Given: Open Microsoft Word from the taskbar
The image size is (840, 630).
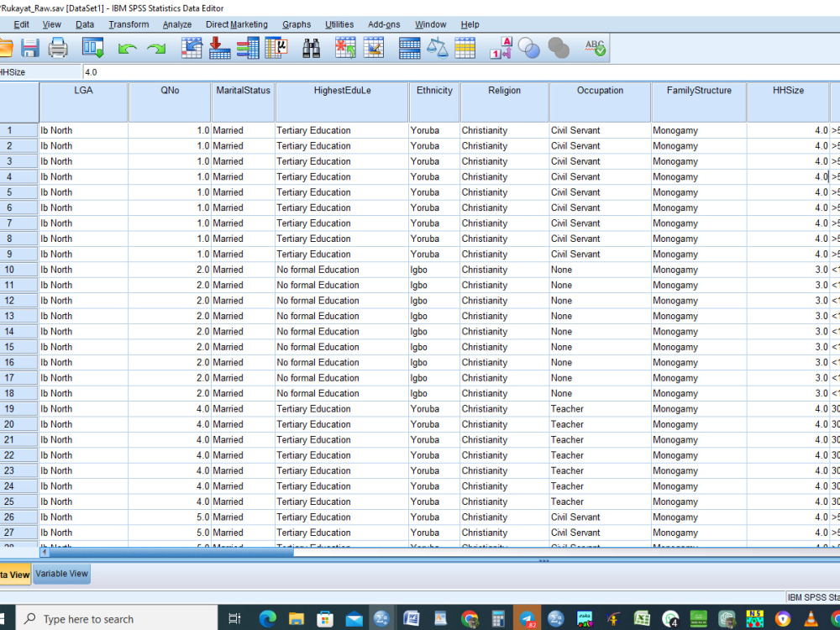Looking at the screenshot, I should [412, 619].
